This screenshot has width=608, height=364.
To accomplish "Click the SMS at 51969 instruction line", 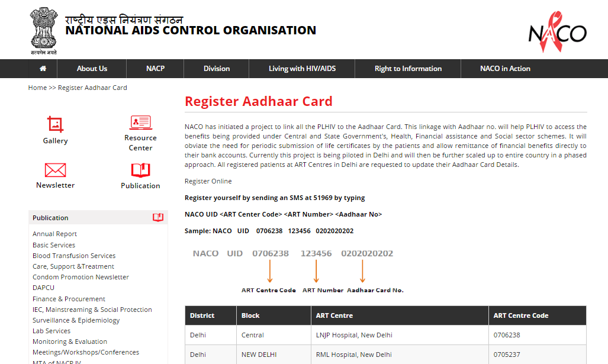I will (x=275, y=198).
